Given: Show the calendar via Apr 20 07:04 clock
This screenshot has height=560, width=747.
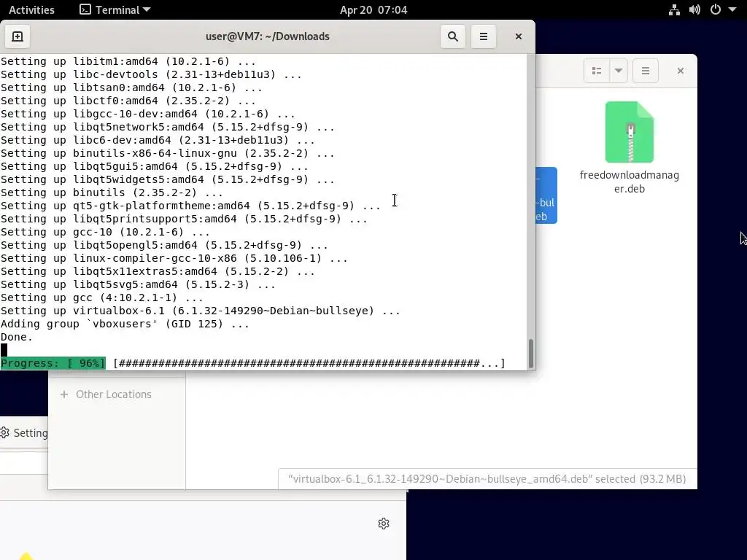Looking at the screenshot, I should [373, 9].
